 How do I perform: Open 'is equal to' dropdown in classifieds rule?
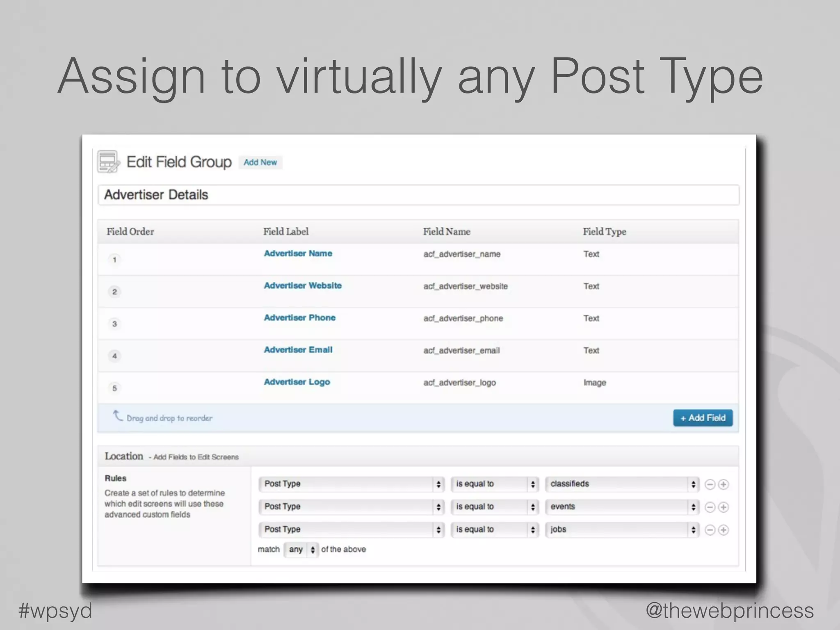point(495,484)
